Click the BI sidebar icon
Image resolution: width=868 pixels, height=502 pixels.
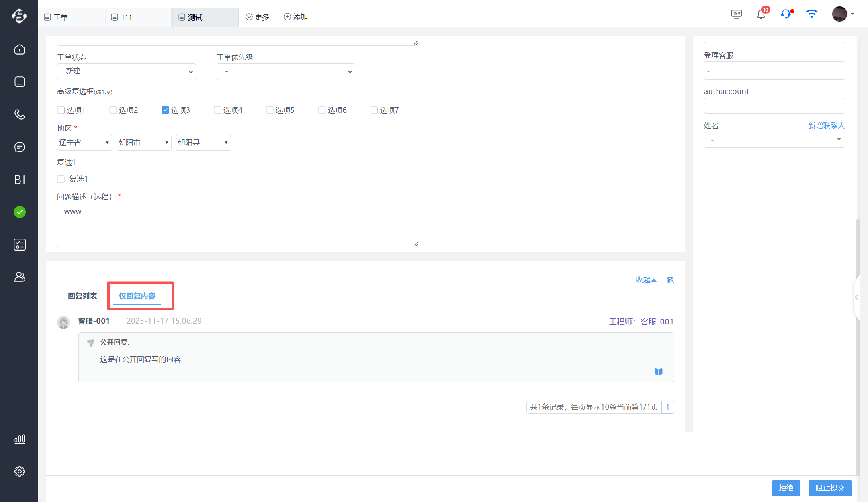pyautogui.click(x=19, y=180)
